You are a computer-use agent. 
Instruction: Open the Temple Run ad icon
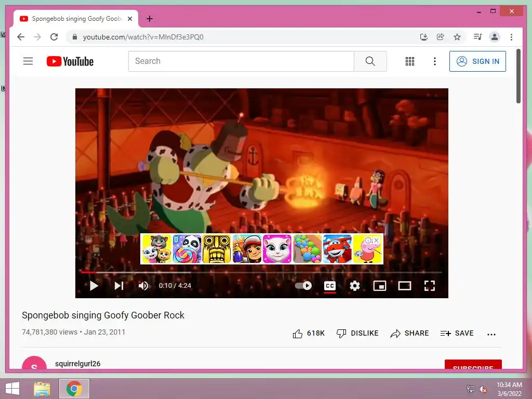(217, 249)
